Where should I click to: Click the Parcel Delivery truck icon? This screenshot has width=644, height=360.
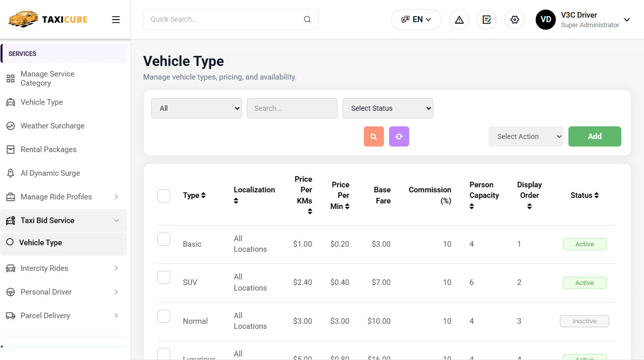point(10,316)
